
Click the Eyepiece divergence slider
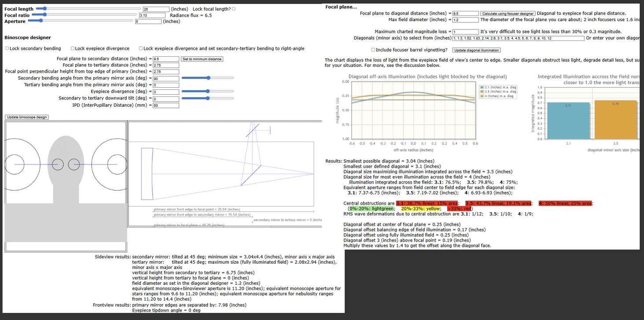(207, 91)
